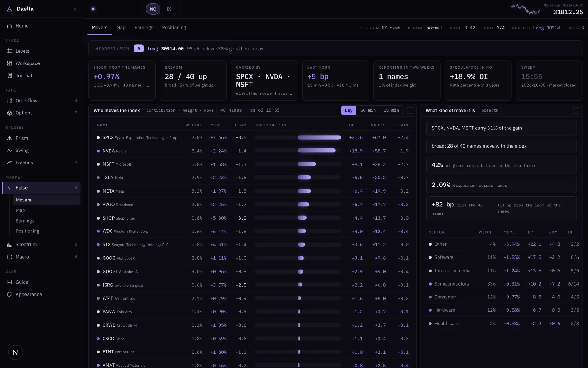588x368 pixels.
Task: Switch instrument to NQ
Action: 153,9
